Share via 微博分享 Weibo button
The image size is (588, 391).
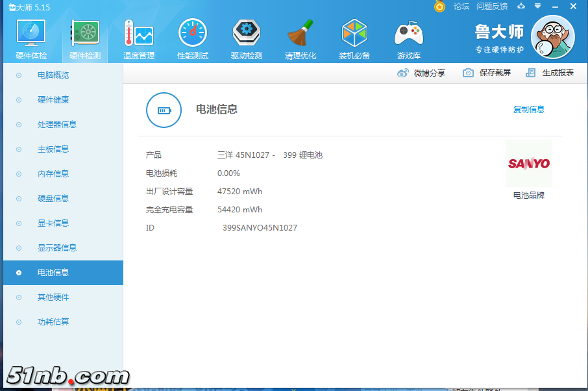click(421, 73)
